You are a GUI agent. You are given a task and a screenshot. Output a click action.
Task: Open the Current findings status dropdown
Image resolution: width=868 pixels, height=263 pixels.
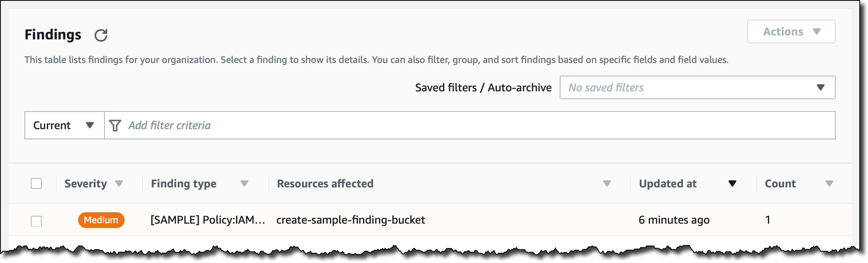pos(64,125)
